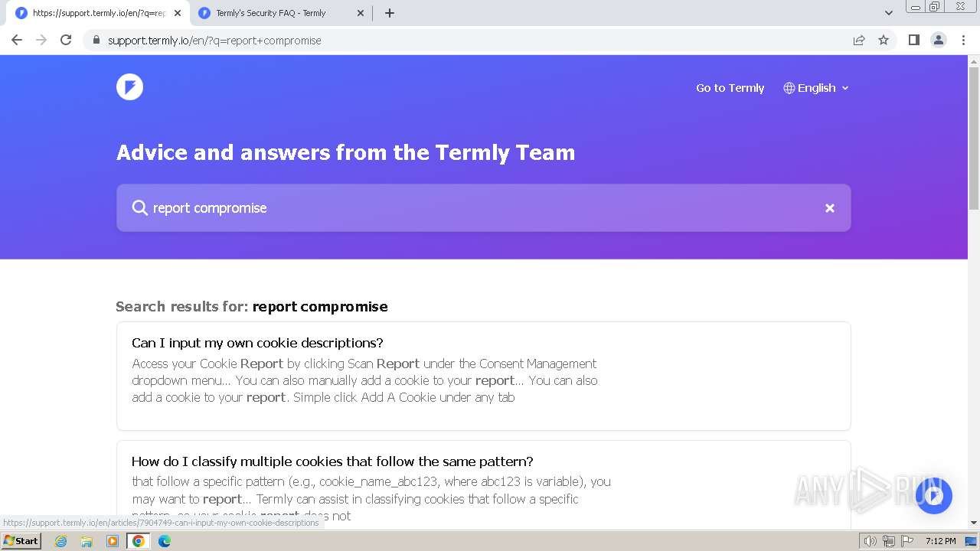
Task: Open the Windows Start menu
Action: click(21, 541)
